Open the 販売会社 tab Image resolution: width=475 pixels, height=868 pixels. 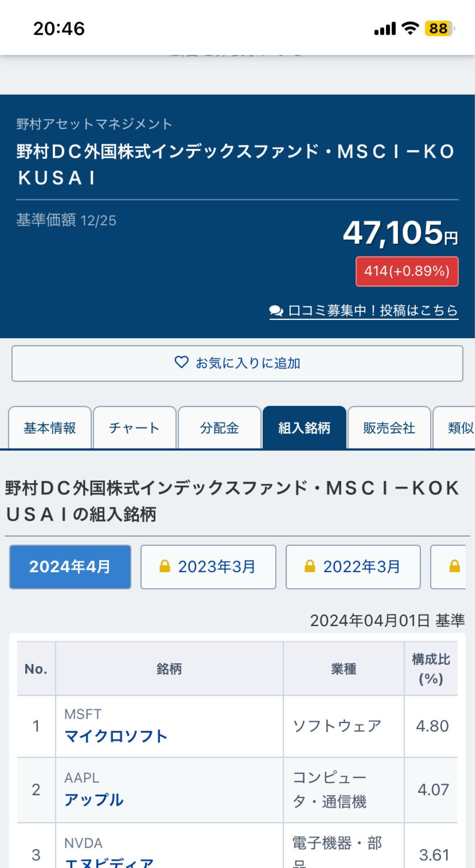pyautogui.click(x=389, y=428)
